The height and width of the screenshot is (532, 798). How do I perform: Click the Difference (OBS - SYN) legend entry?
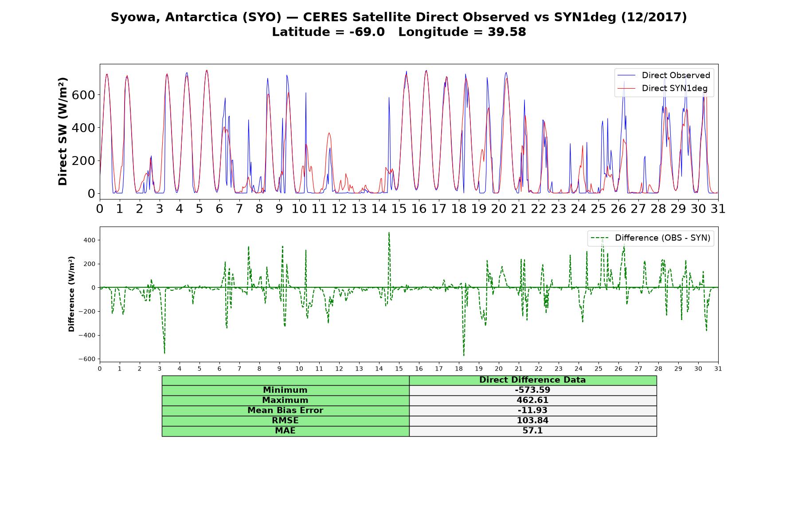pos(650,238)
